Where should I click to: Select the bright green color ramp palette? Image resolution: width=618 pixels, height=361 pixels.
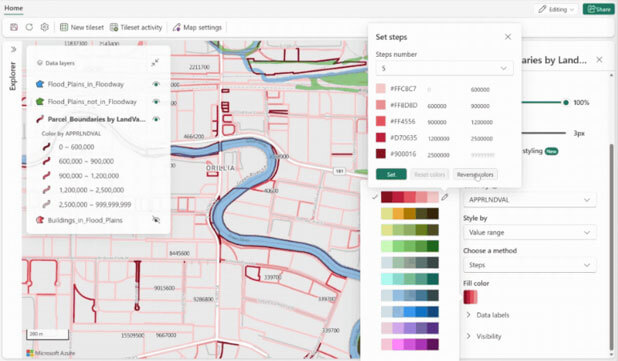[x=410, y=246]
